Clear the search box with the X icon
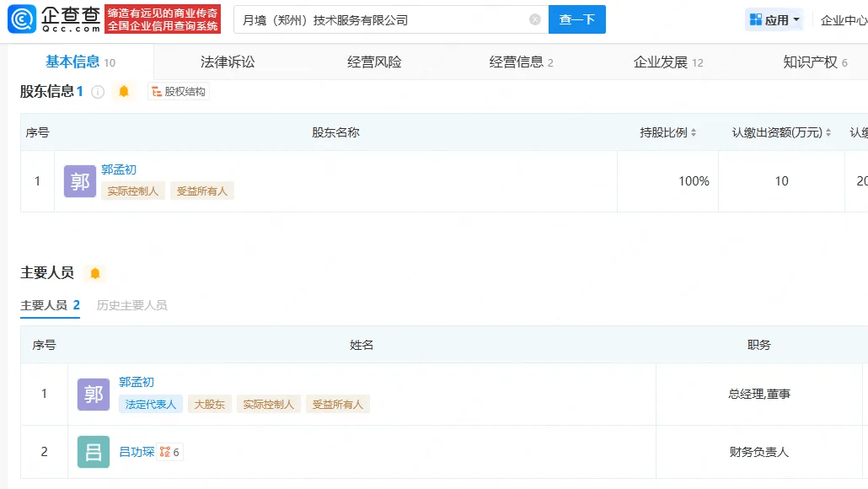 point(535,19)
